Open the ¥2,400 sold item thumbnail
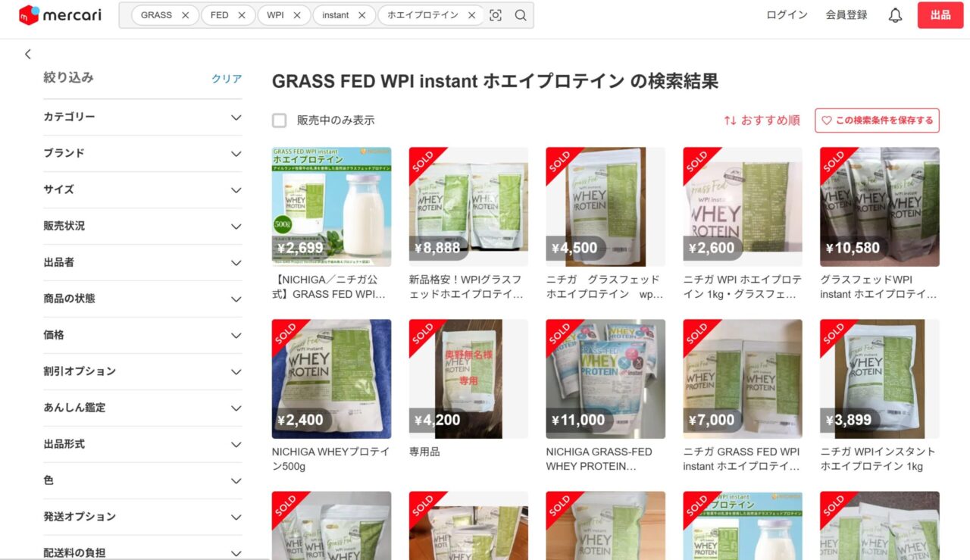The image size is (970, 560). click(x=332, y=379)
